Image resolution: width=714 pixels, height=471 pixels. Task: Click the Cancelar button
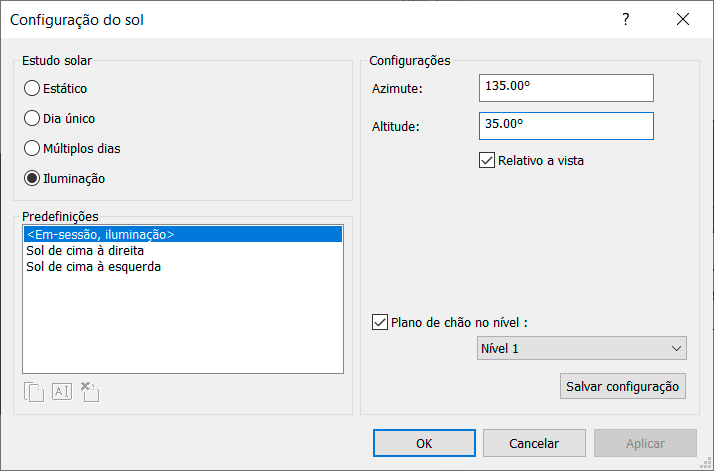534,443
